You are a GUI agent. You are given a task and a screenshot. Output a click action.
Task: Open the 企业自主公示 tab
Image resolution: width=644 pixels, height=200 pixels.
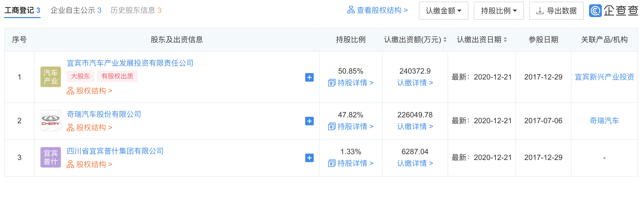(76, 10)
